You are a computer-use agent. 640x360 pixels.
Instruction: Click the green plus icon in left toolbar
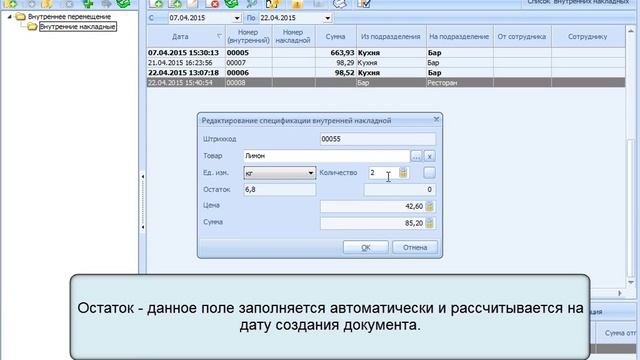pos(88,4)
